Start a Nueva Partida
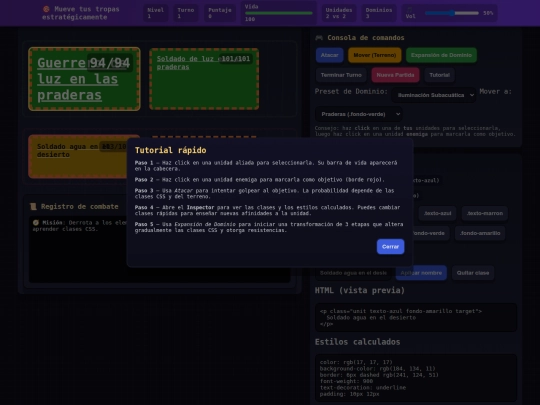 pos(395,75)
